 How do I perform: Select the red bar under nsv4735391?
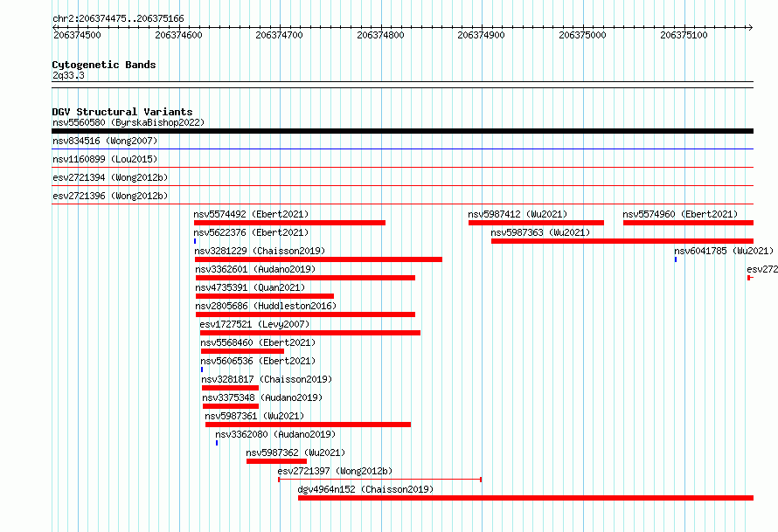(265, 296)
